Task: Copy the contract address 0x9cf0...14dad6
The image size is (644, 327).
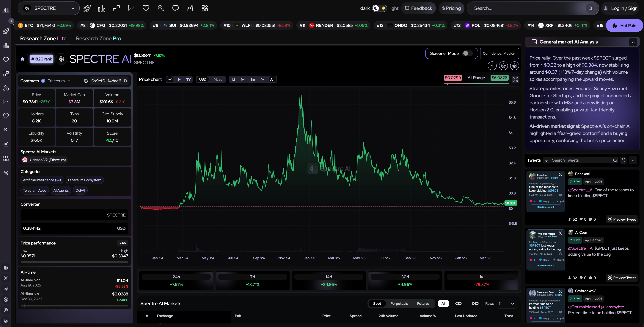Action: tap(125, 81)
